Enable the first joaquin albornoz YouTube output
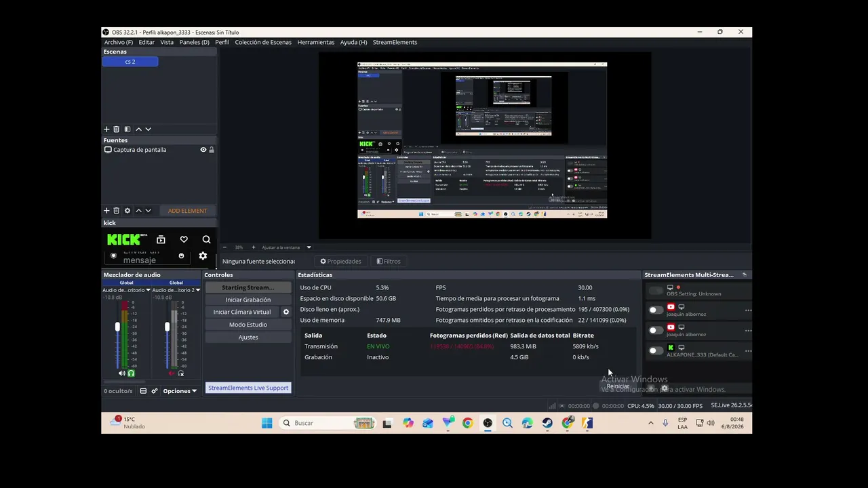 coord(656,310)
